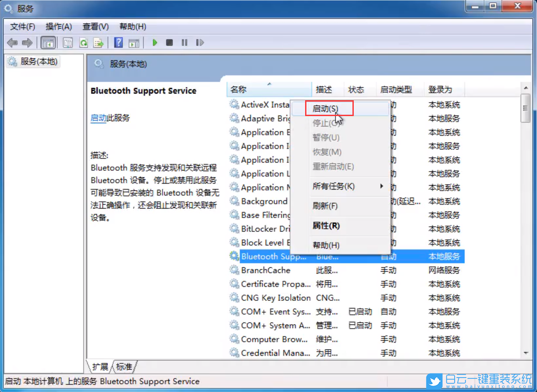Resume the service using the rightmost playback icon

(x=199, y=42)
